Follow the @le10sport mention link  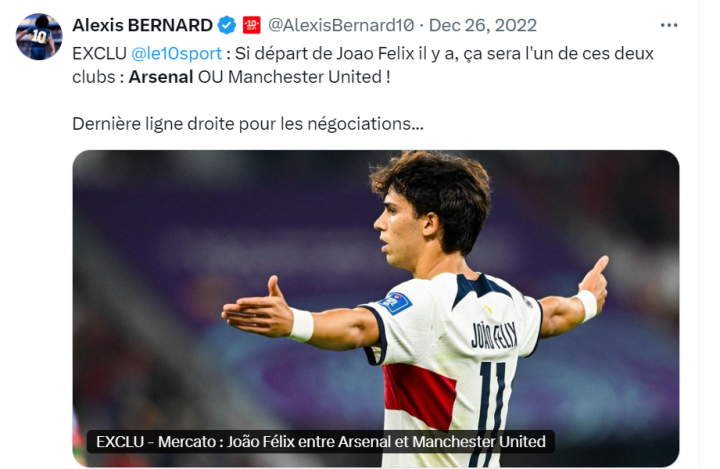tap(176, 52)
